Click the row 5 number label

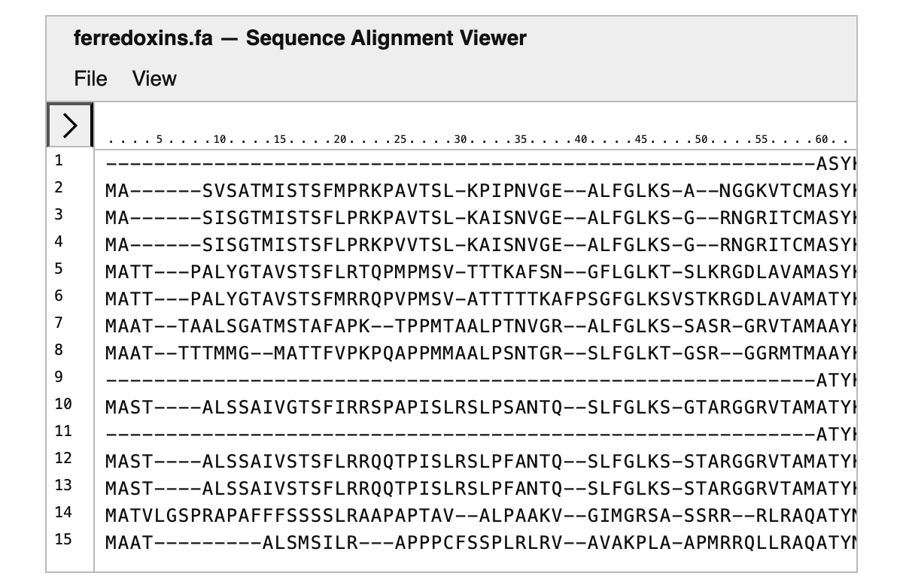coord(59,268)
